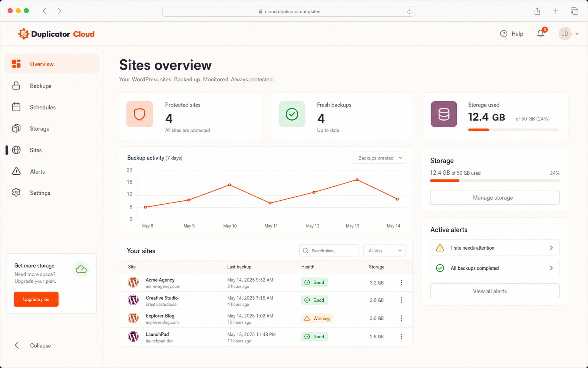588x368 pixels.
Task: Open the Acme Agency site name
Action: point(160,280)
